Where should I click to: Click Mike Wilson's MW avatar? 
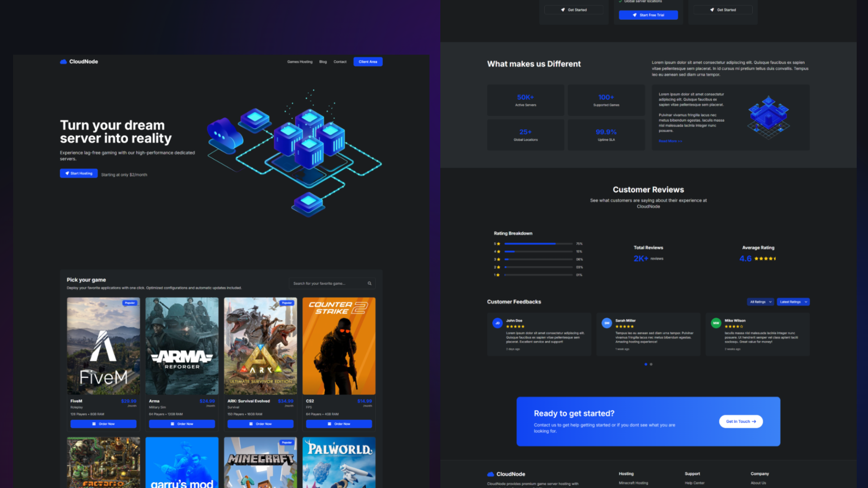click(x=716, y=323)
